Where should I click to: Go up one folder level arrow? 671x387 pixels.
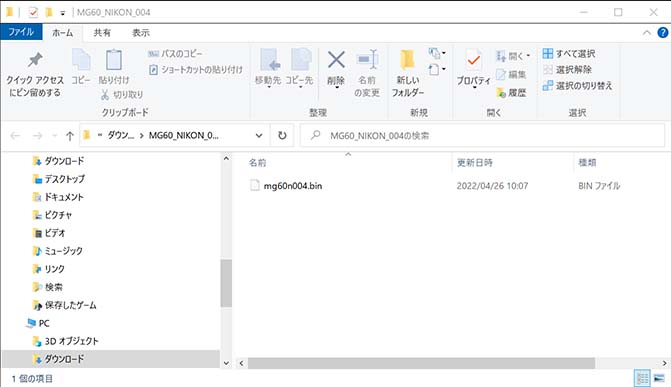(x=70, y=136)
